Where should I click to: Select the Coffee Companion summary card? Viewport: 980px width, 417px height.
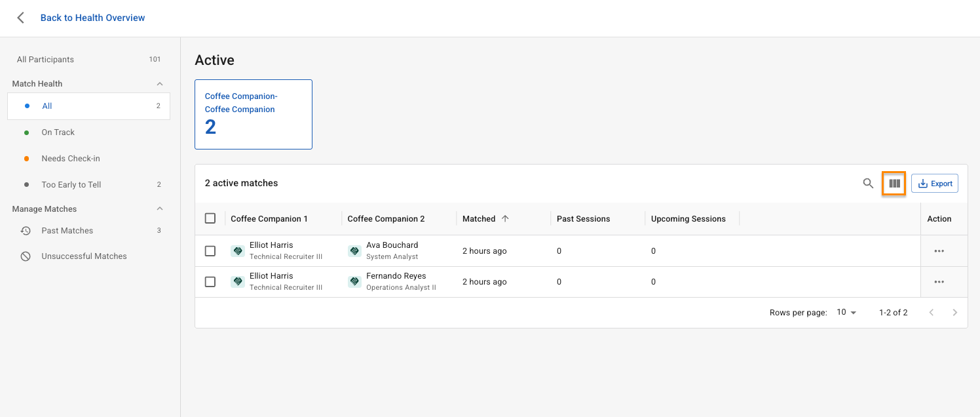pos(254,115)
